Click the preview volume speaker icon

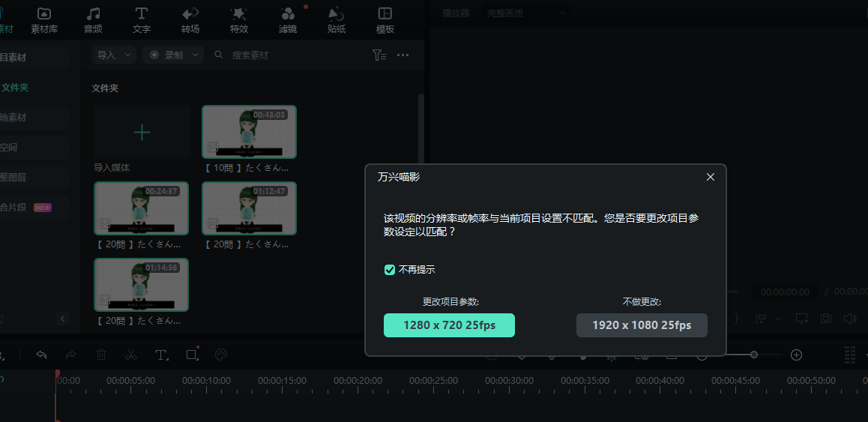pos(850,319)
